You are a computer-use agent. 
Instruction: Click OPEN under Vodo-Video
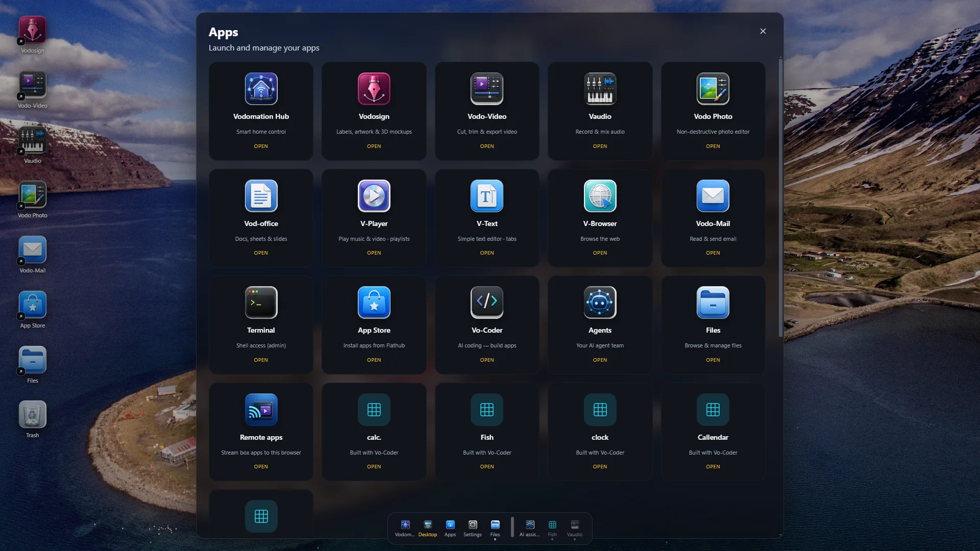click(x=487, y=146)
